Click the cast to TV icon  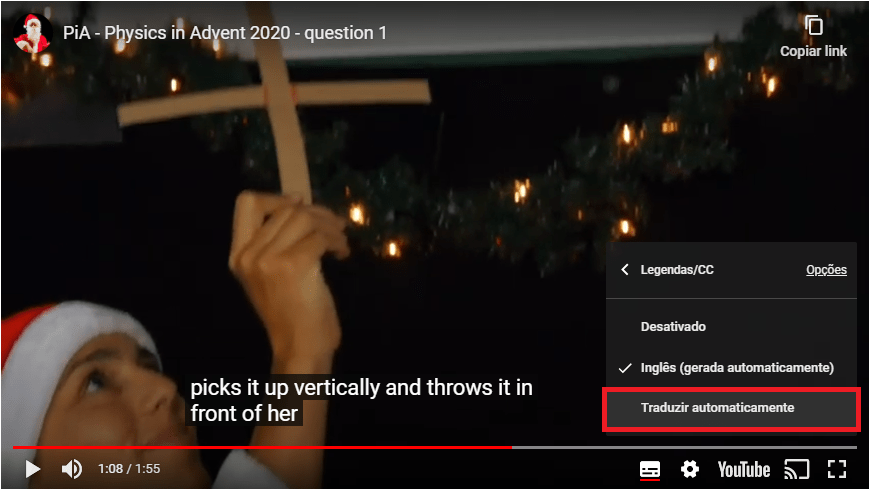[797, 469]
